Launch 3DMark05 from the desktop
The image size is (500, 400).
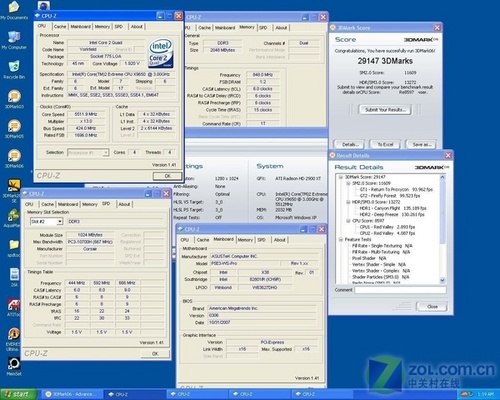click(x=14, y=129)
